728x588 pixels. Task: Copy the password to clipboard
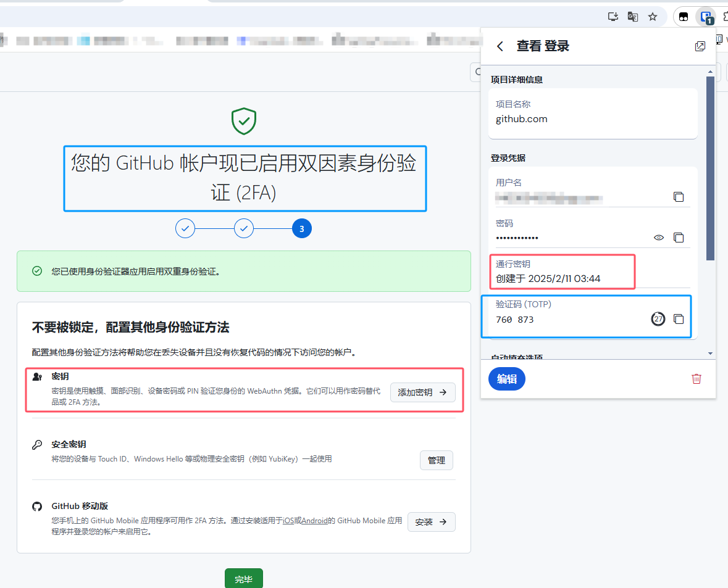[678, 238]
